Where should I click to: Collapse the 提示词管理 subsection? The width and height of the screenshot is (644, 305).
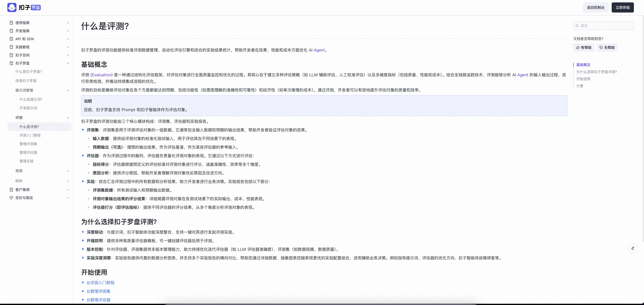click(68, 90)
